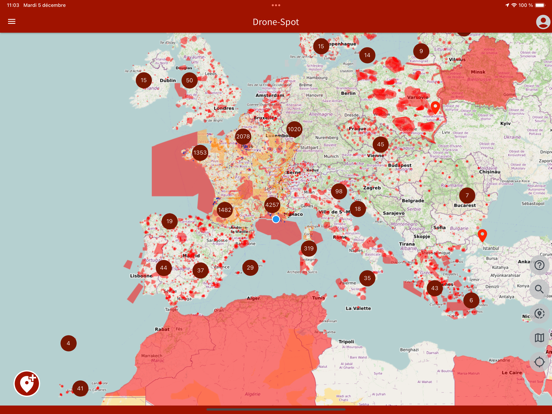Image resolution: width=552 pixels, height=414 pixels.
Task: Tap the Londres city label
Action: (224, 108)
